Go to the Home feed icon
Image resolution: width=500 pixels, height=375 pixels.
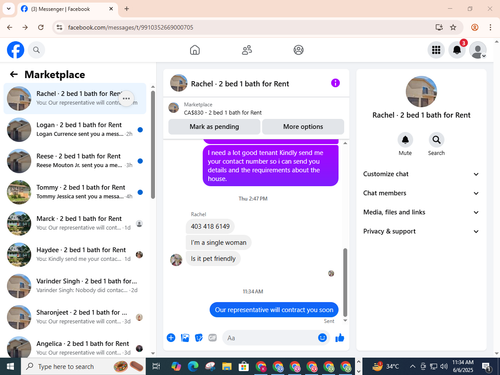(195, 50)
